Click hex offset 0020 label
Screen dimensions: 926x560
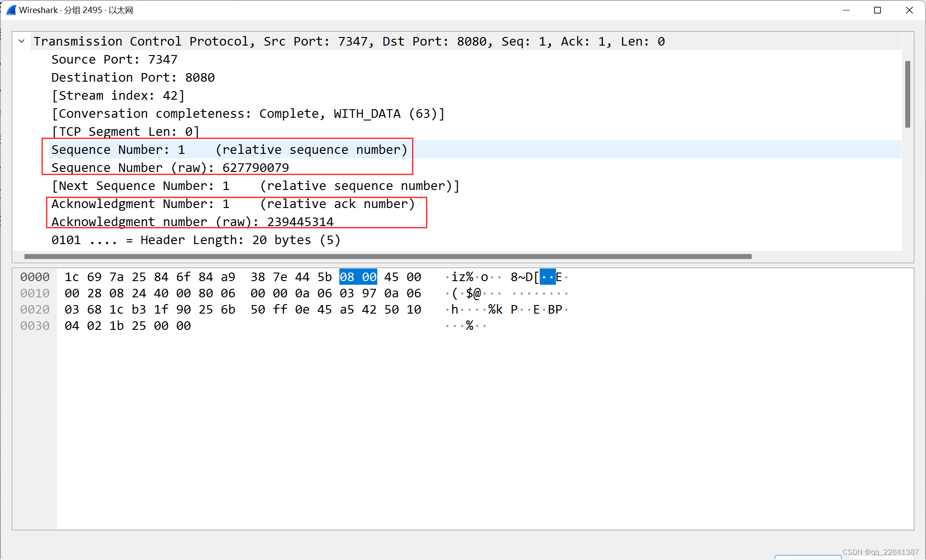click(35, 309)
